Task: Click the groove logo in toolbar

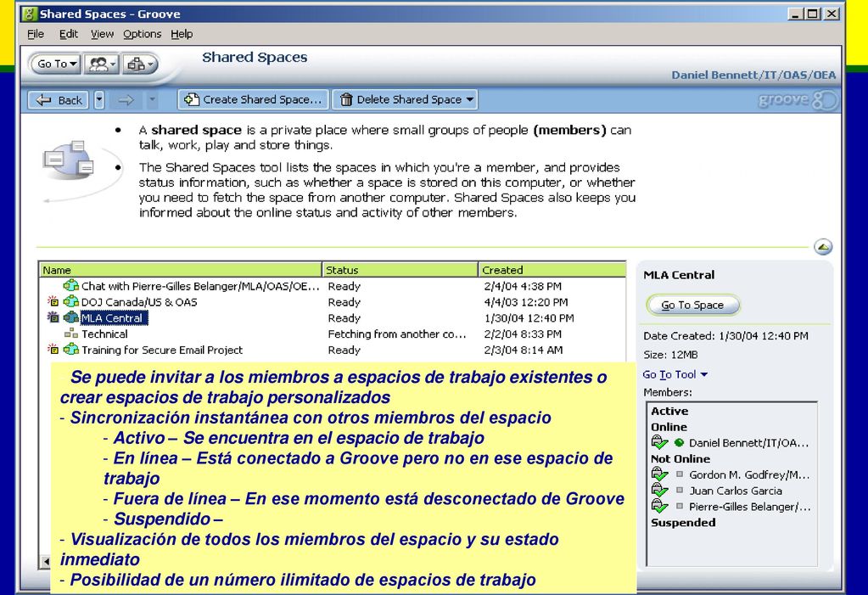Action: (x=797, y=100)
